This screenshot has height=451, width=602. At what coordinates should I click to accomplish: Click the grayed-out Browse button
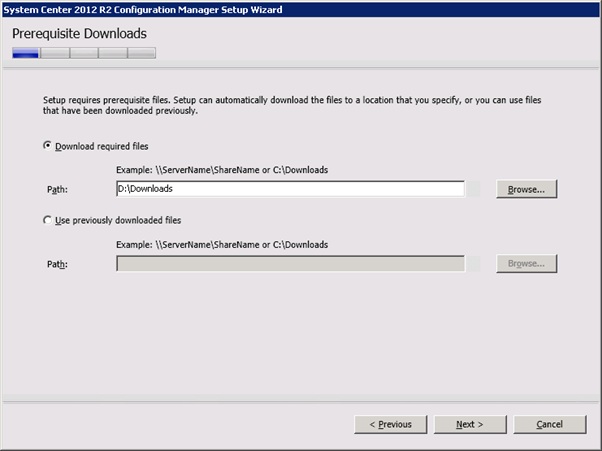[526, 264]
